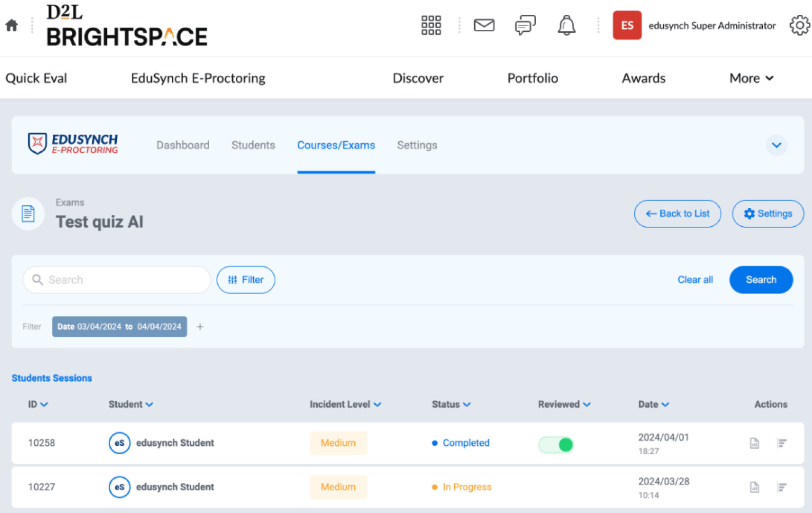Expand the More navigation menu
The height and width of the screenshot is (513, 812).
[751, 78]
